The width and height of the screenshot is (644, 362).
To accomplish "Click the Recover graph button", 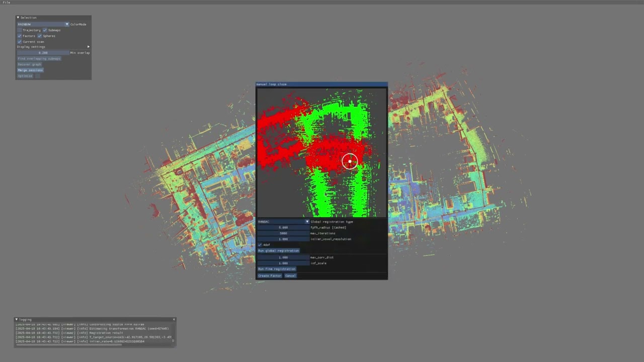I will point(30,64).
